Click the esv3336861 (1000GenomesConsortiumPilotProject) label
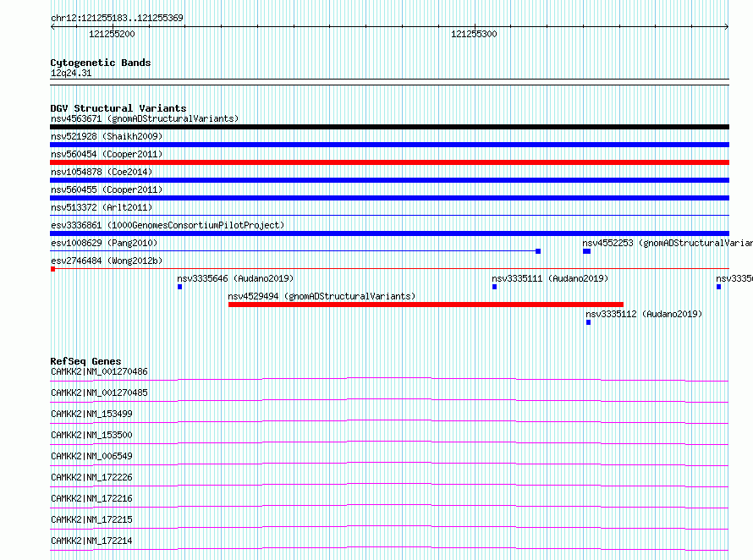753x560 pixels. point(168,225)
